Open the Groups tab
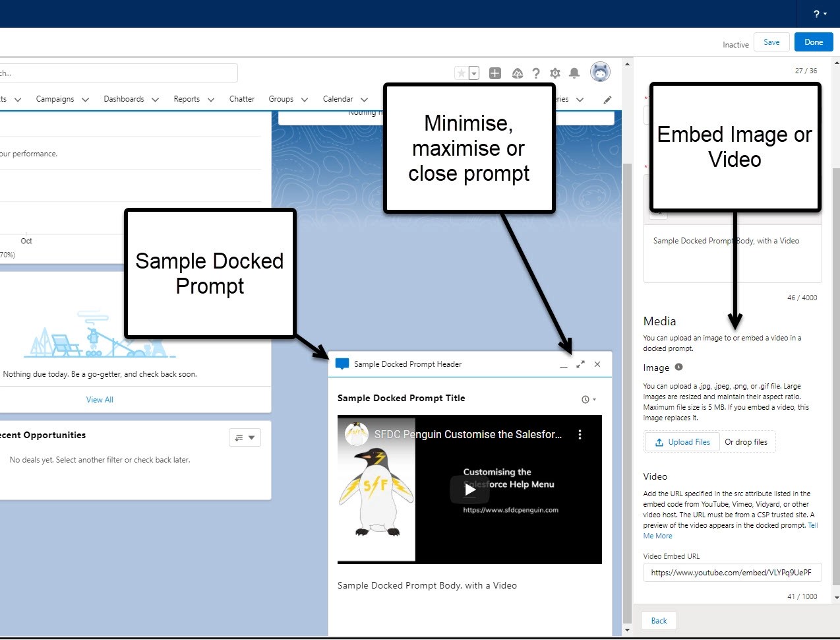This screenshot has height=640, width=840. click(x=281, y=99)
